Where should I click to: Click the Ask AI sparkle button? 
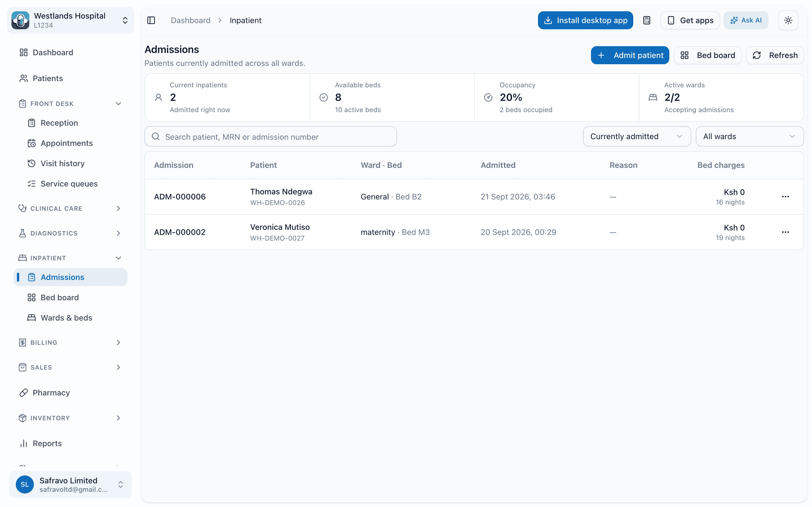(745, 21)
